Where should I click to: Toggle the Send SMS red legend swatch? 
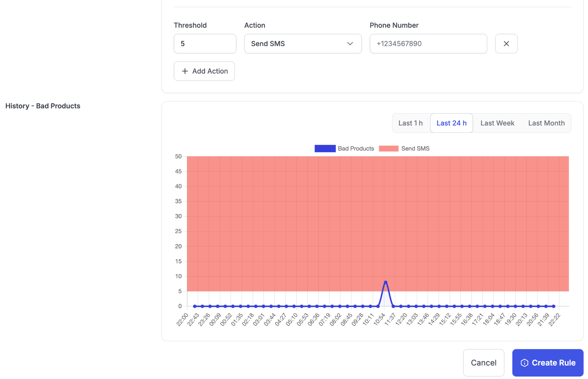(389, 148)
